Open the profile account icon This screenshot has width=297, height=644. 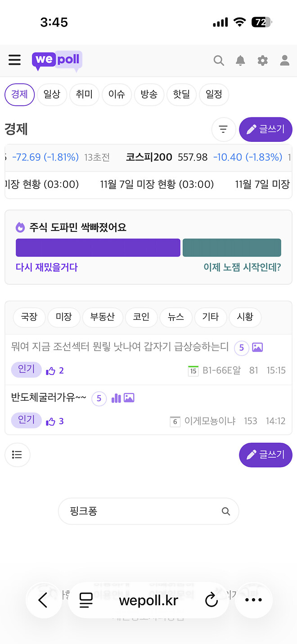click(x=284, y=60)
